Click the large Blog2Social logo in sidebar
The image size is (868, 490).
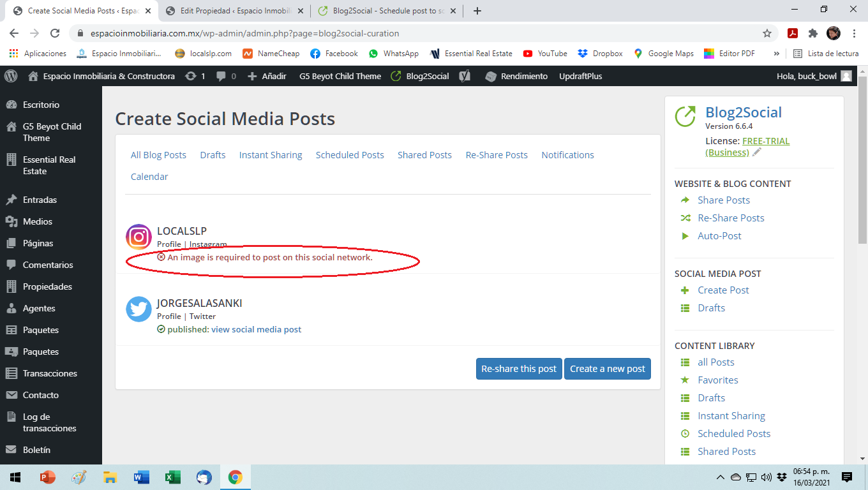point(685,116)
